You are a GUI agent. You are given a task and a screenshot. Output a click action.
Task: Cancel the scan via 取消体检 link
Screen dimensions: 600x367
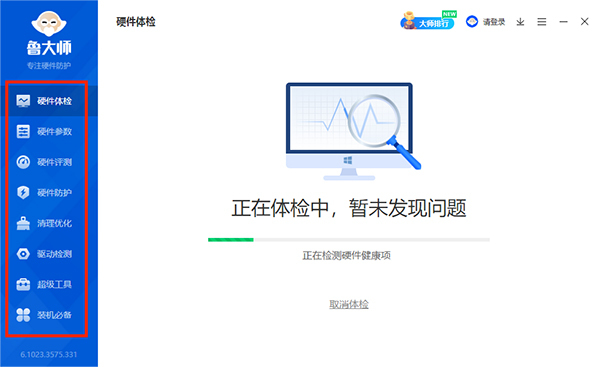pos(349,304)
